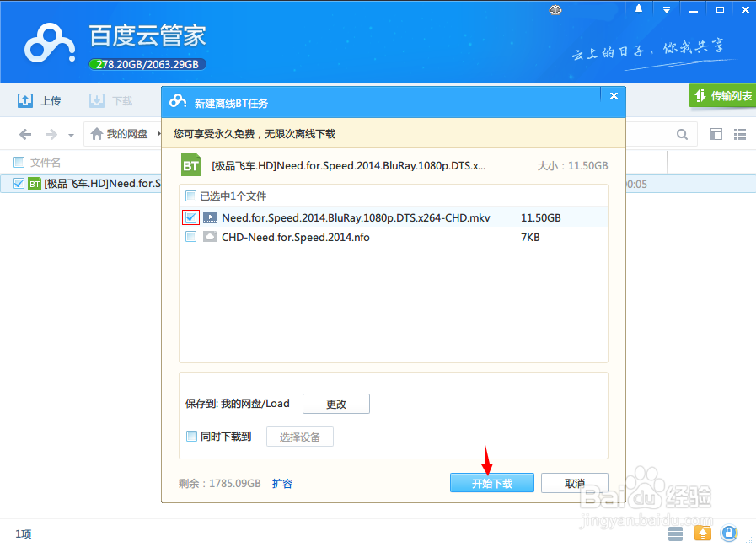Click the 扩容 expand capacity link
The width and height of the screenshot is (756, 547).
[282, 483]
